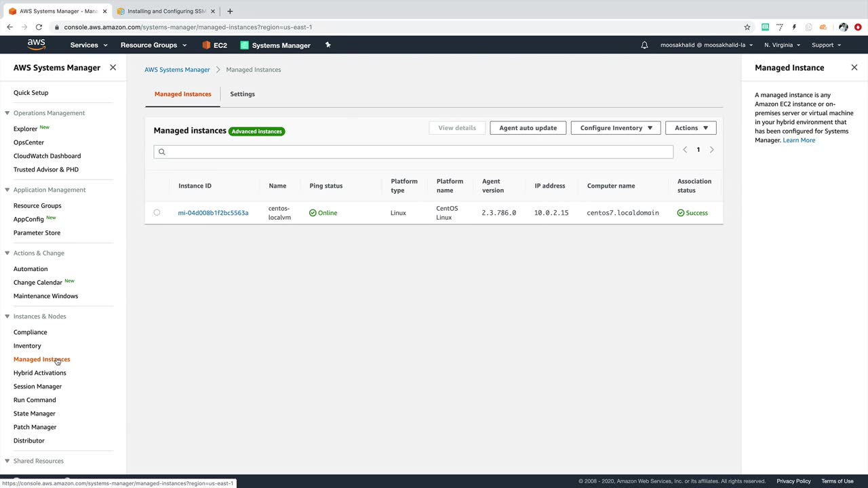Open the browser profile avatar
Image resolution: width=868 pixels, height=488 pixels.
coord(844,27)
